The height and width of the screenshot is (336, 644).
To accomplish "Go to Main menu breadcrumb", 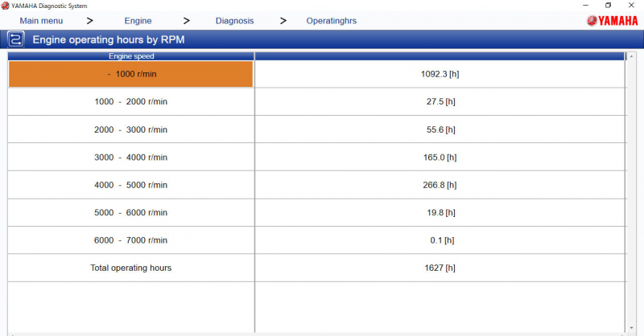I will click(x=40, y=21).
